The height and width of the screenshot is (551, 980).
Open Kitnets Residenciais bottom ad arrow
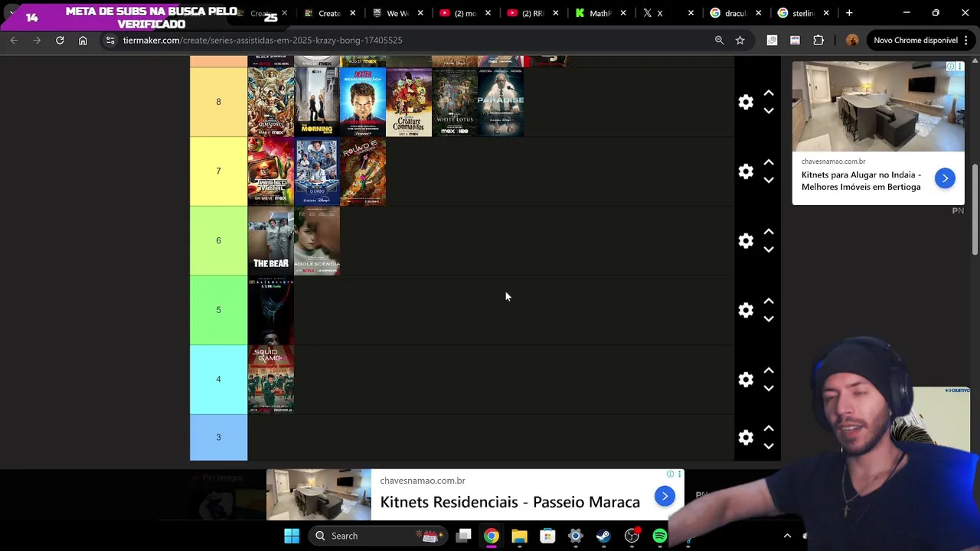click(665, 496)
